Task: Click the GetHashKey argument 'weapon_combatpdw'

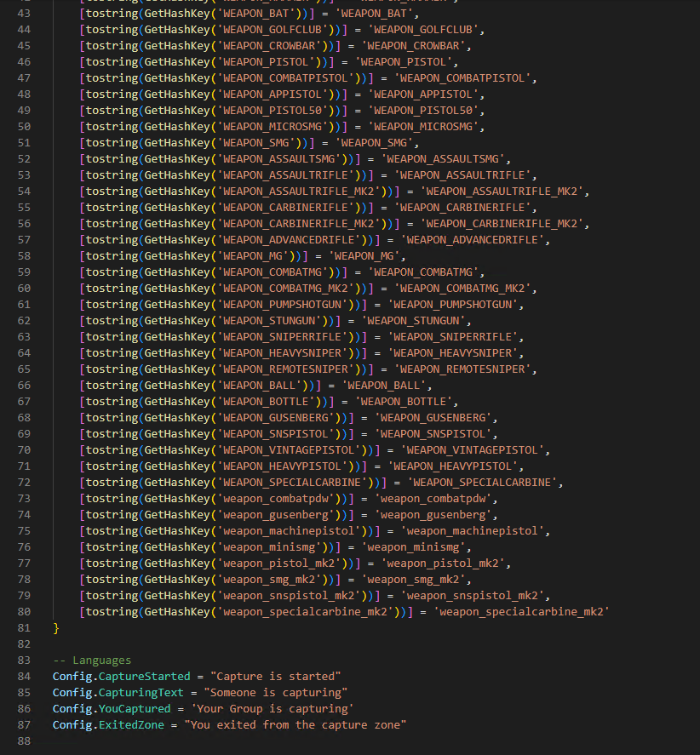Action: tap(276, 498)
